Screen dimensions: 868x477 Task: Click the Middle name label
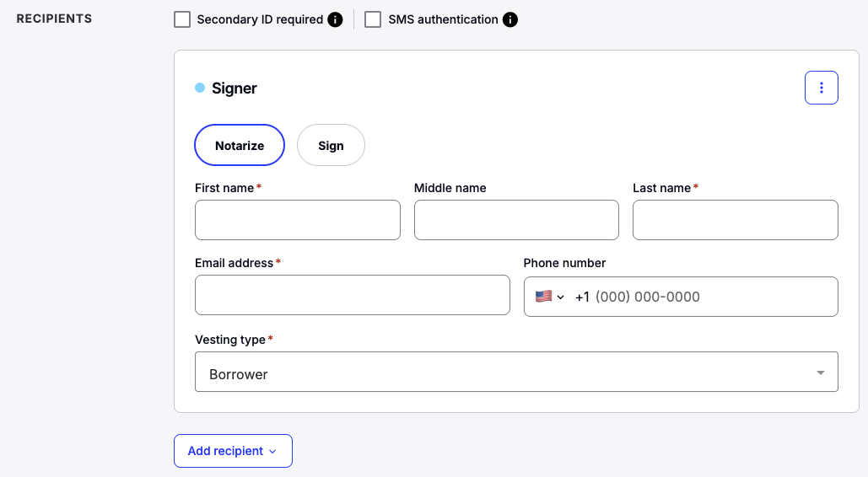click(450, 188)
